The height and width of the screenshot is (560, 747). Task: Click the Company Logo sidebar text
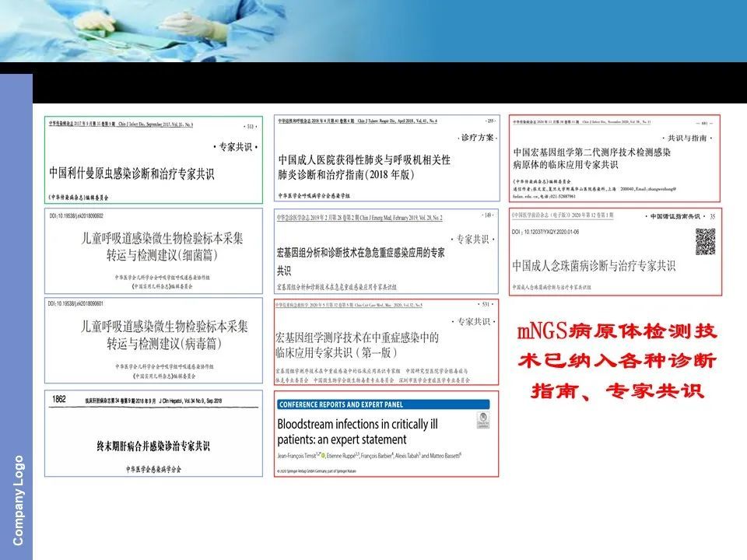pyautogui.click(x=18, y=500)
